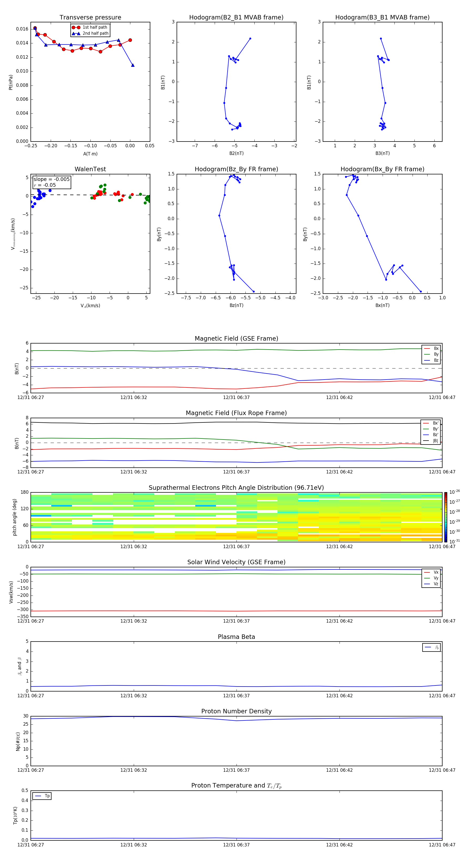Click the 'Magnetic Field (Flux Rope Frame)' title
Viewport: 473px width, 868px height.
click(x=236, y=413)
